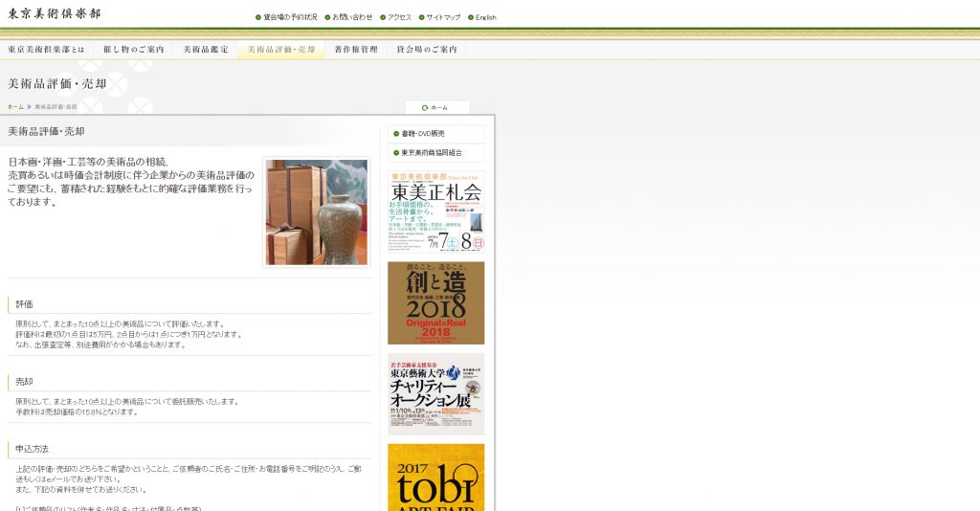Switch to English version
Viewport: 980px width, 511px height.
coord(485,17)
